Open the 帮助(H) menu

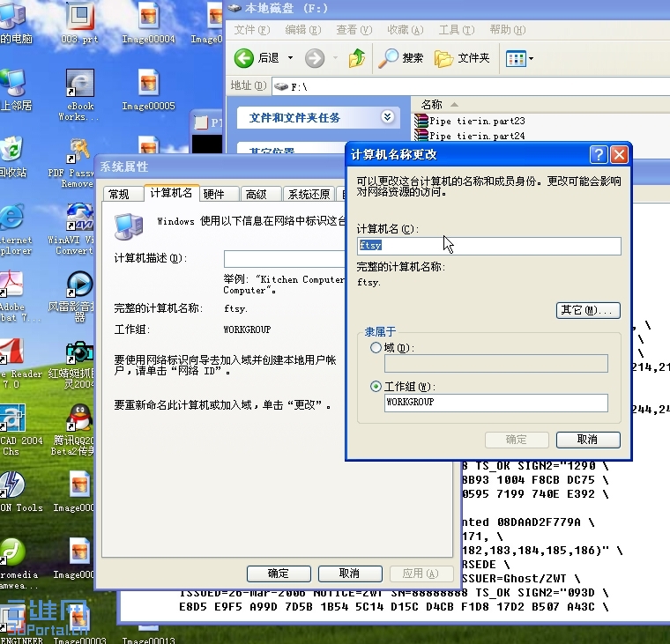(507, 30)
